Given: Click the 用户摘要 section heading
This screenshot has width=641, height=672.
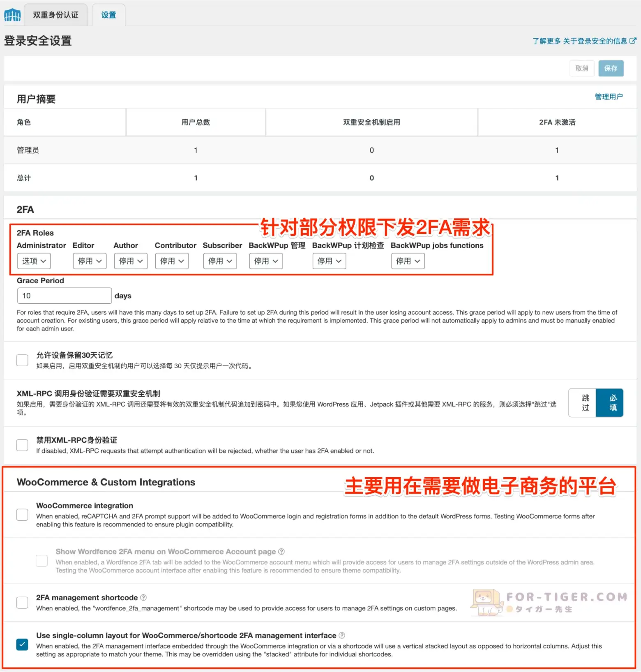Looking at the screenshot, I should coord(36,99).
